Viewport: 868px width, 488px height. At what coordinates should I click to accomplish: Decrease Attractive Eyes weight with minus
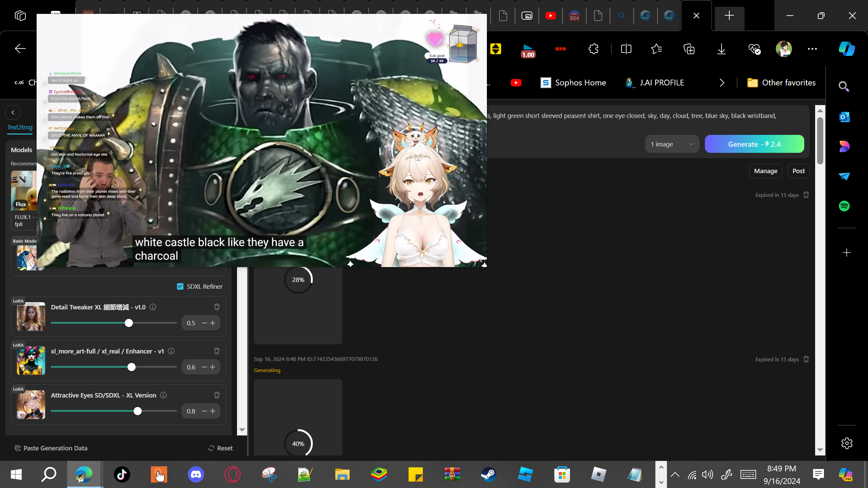pyautogui.click(x=204, y=411)
